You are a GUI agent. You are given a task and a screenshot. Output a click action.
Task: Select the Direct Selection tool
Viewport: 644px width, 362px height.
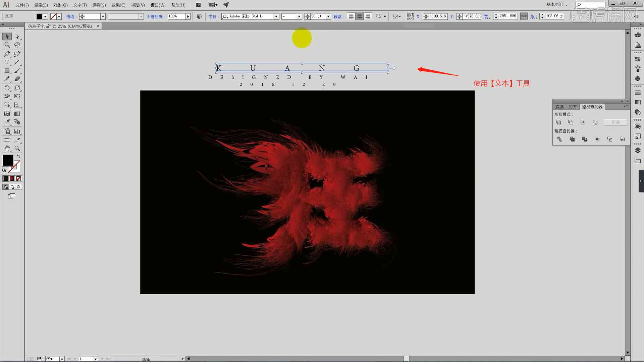pos(17,37)
